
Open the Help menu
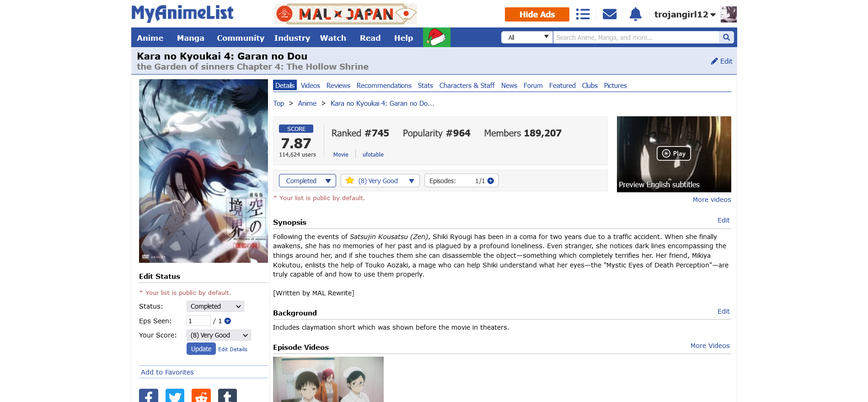tap(403, 38)
